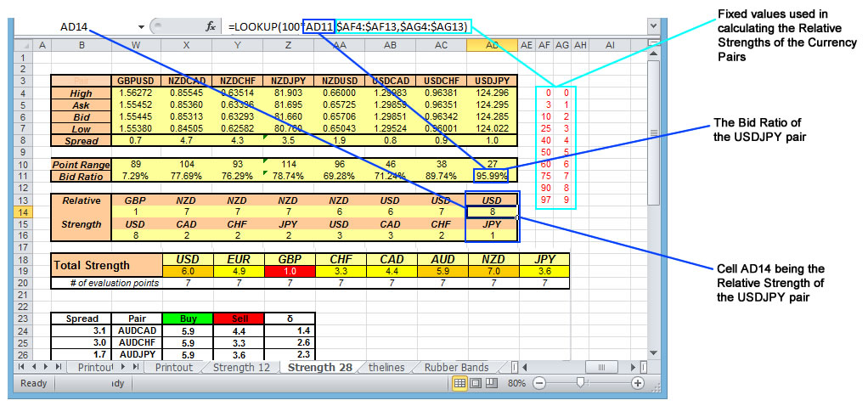Select row 14 header
The height and width of the screenshot is (406, 868).
(23, 212)
